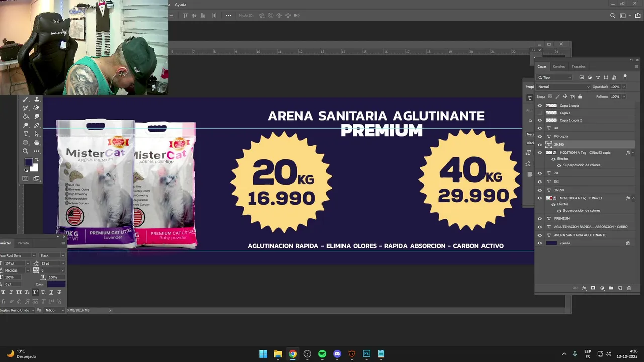Viewport: 644px width, 362px height.
Task: Hide the Capa 1 copia 2 layer
Action: (x=540, y=120)
